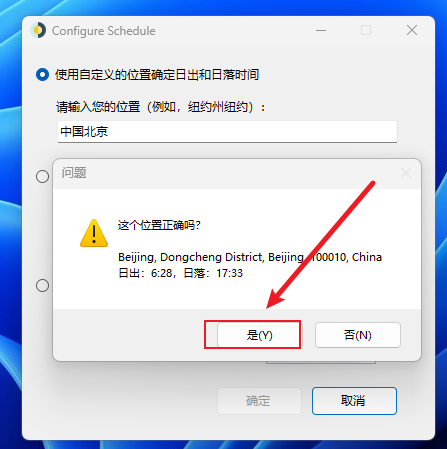Click the 使用自定义的位置确定日出和日落时间 label
The height and width of the screenshot is (449, 447).
click(157, 75)
